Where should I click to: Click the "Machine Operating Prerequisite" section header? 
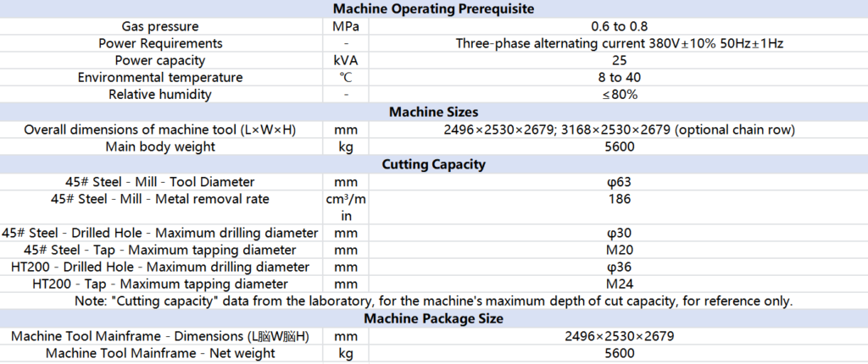pyautogui.click(x=433, y=9)
